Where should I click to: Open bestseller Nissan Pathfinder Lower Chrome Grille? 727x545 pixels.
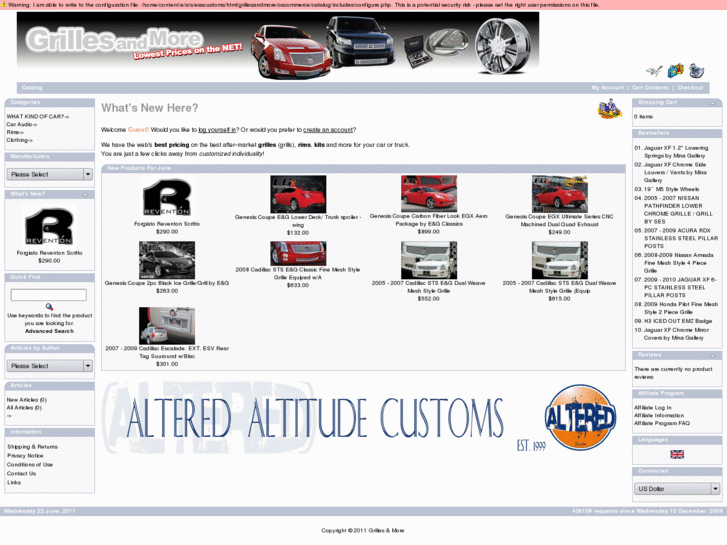click(x=678, y=210)
